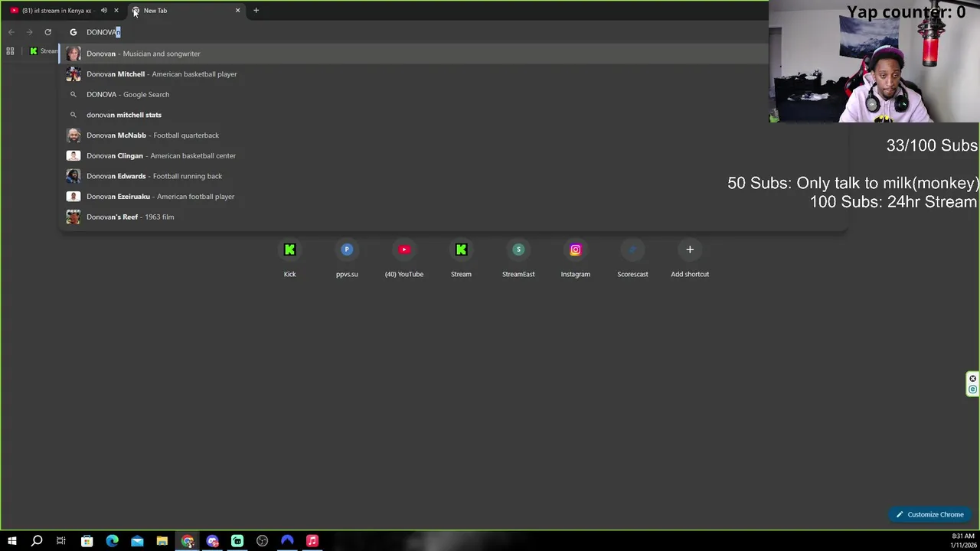Launch Microsoft Edge from taskbar
The height and width of the screenshot is (551, 980).
tap(112, 541)
